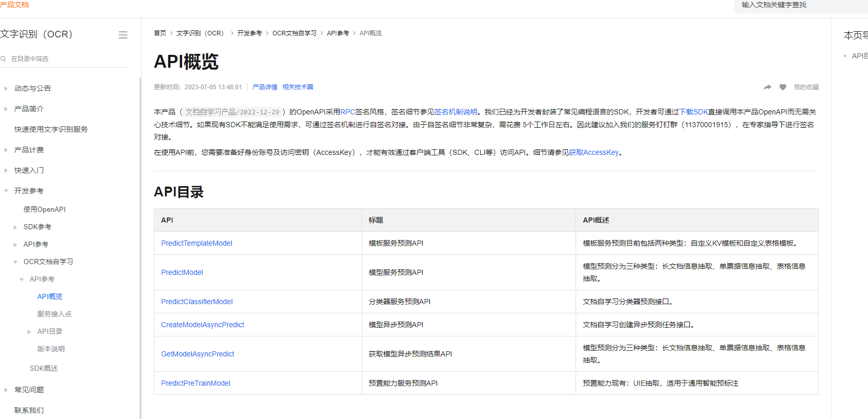Open the 下载SDK link
This screenshot has height=419, width=868.
694,112
